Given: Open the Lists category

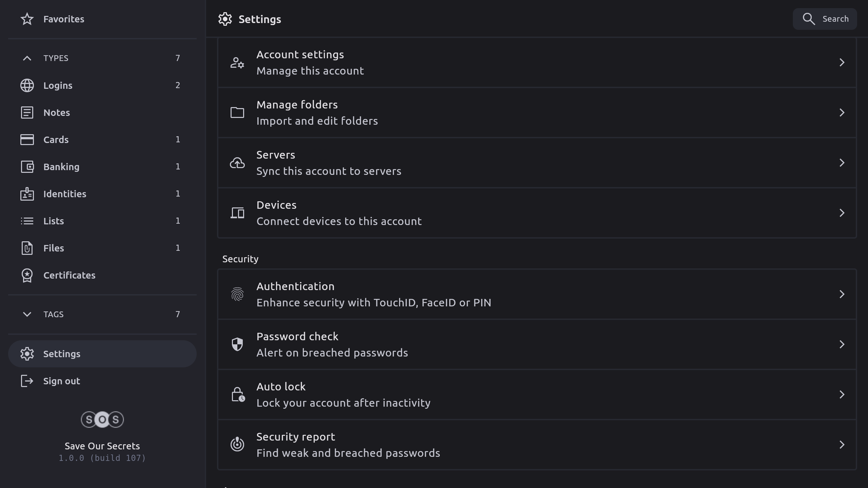Looking at the screenshot, I should pos(54,221).
